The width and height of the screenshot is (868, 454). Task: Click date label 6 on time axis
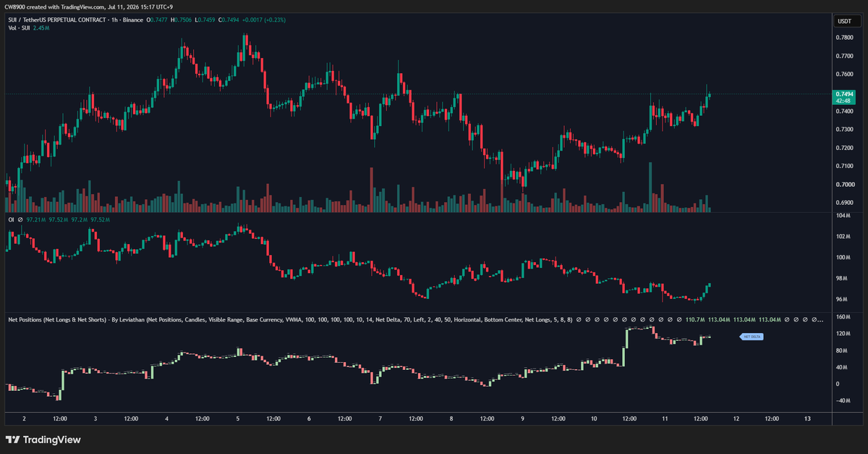pos(309,419)
